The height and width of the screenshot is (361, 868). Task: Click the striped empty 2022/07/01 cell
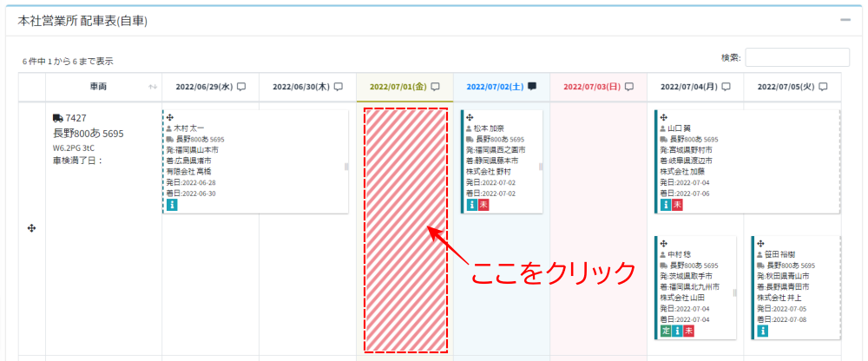click(405, 230)
